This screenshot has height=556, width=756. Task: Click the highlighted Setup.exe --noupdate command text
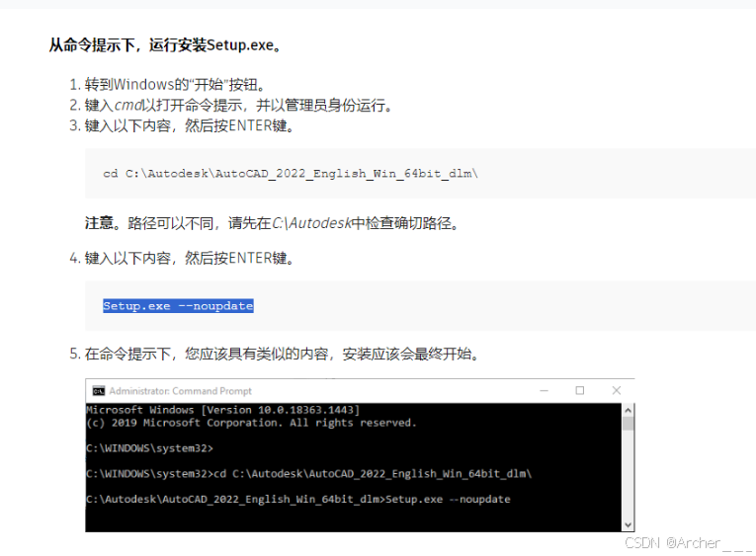178,306
